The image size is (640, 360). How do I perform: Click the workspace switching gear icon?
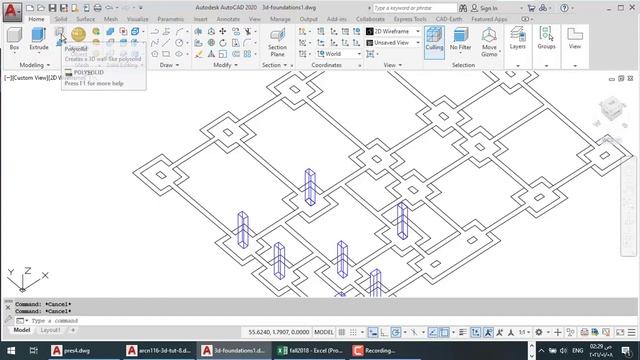(x=539, y=332)
